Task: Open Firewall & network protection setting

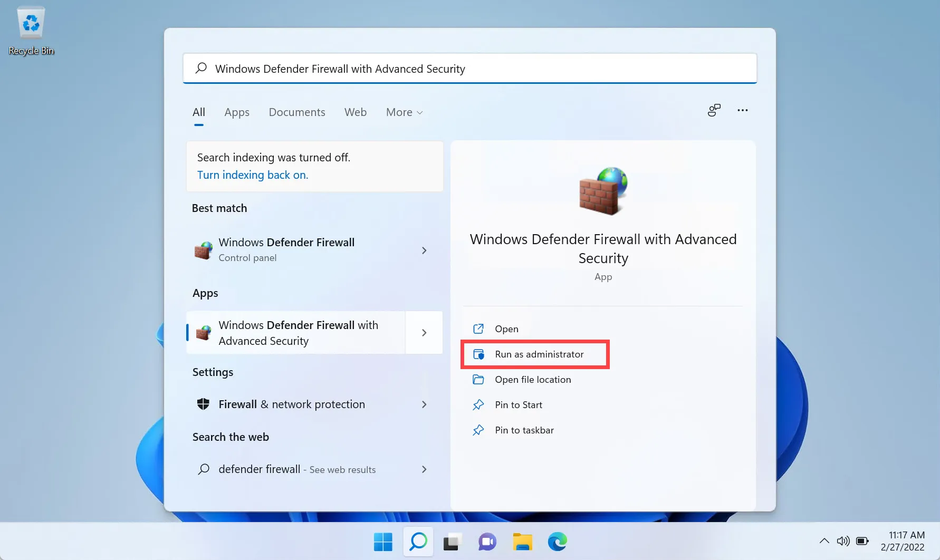Action: [314, 404]
